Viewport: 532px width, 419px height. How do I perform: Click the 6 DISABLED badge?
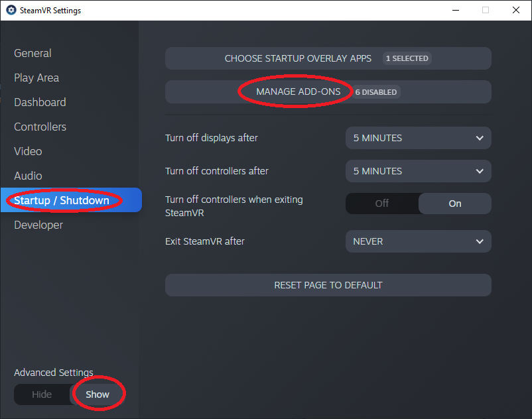click(376, 92)
